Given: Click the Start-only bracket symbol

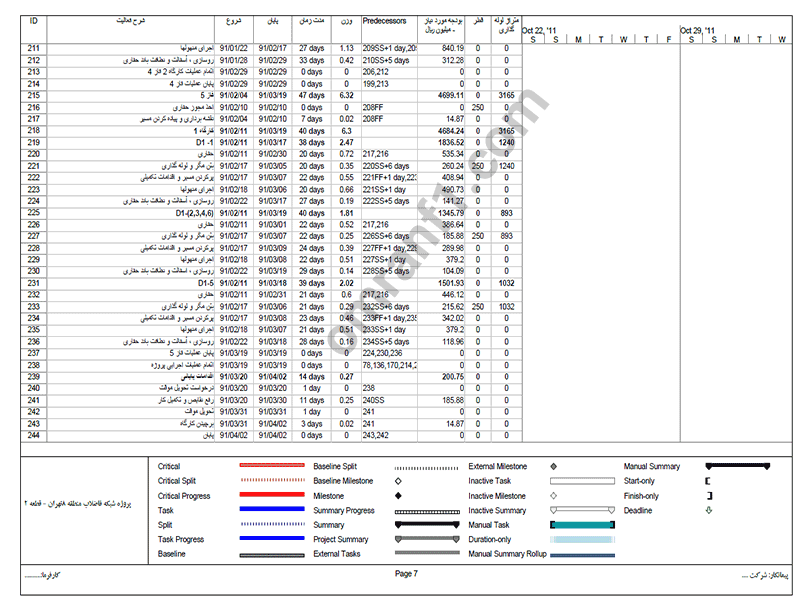Looking at the screenshot, I should pos(708,481).
